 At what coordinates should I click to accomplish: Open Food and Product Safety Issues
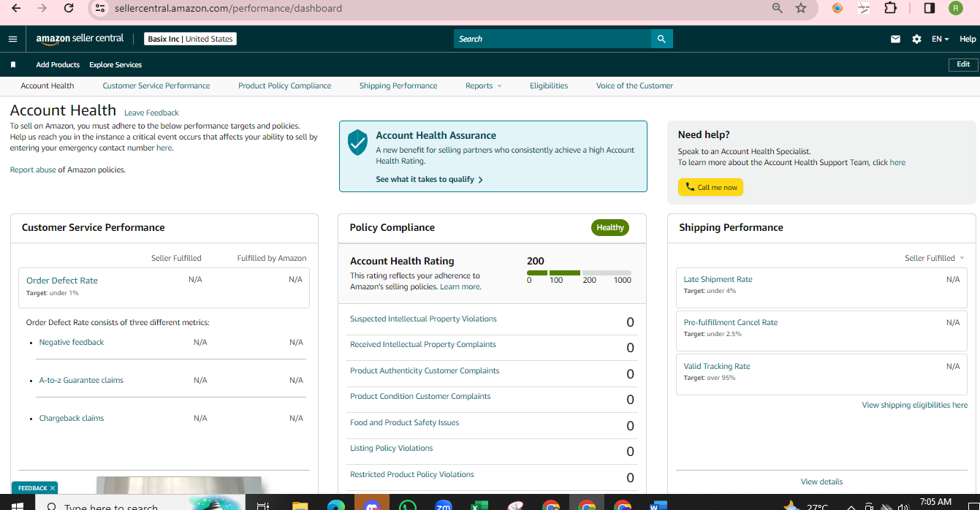[x=404, y=422]
